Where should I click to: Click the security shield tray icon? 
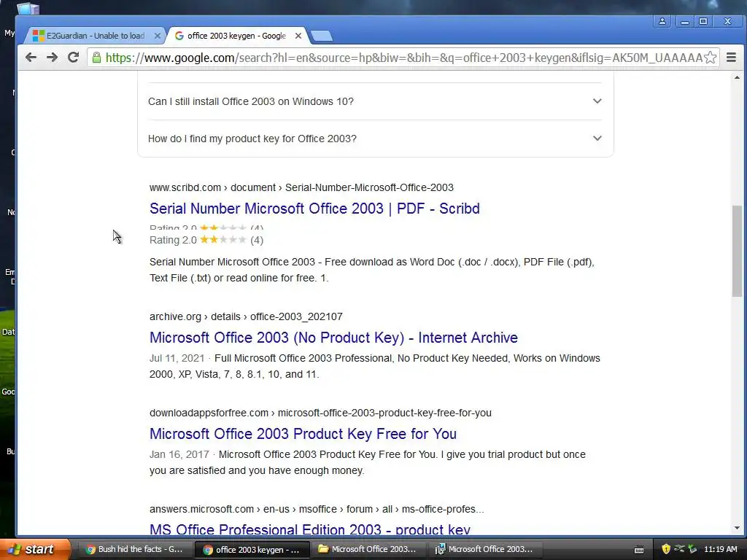coord(665,549)
